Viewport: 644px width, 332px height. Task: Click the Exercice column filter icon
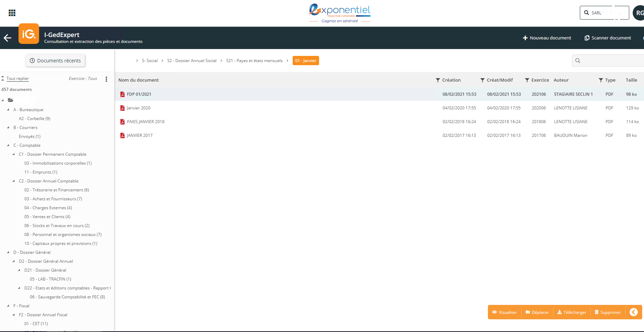(527, 80)
